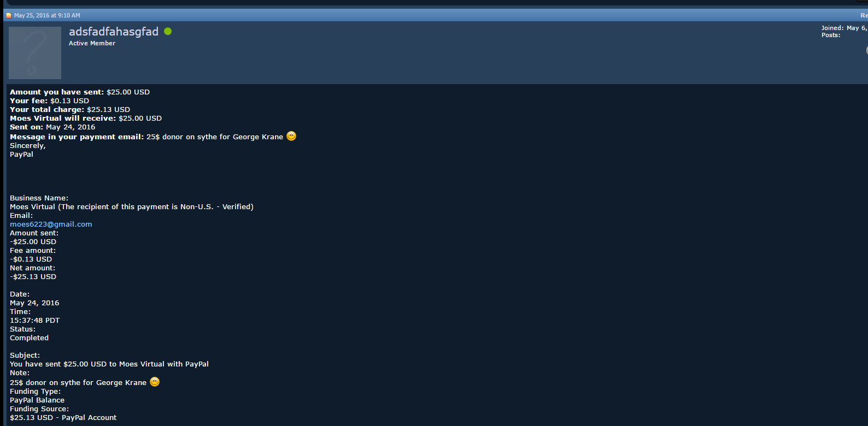Viewport: 868px width, 426px height.
Task: Click 'You have sent $25.00 USD to Moes Virtual' subject
Action: click(109, 364)
